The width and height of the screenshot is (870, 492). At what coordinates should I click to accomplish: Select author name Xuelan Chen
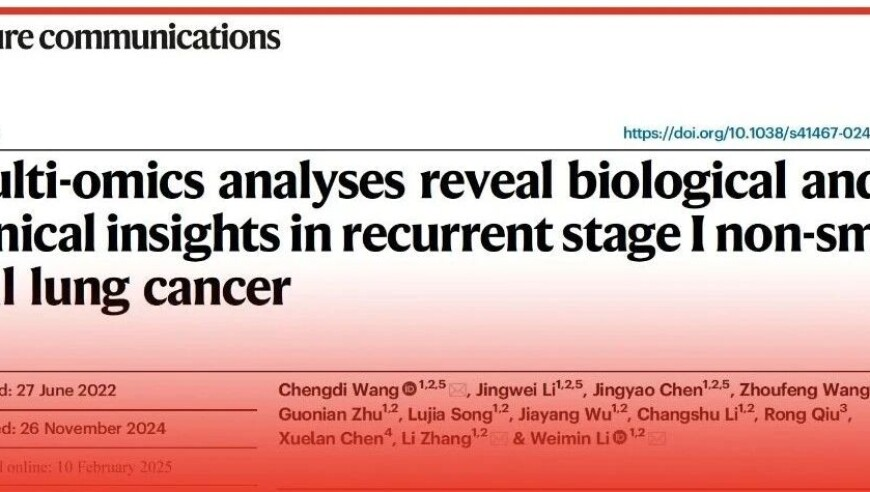pyautogui.click(x=331, y=438)
